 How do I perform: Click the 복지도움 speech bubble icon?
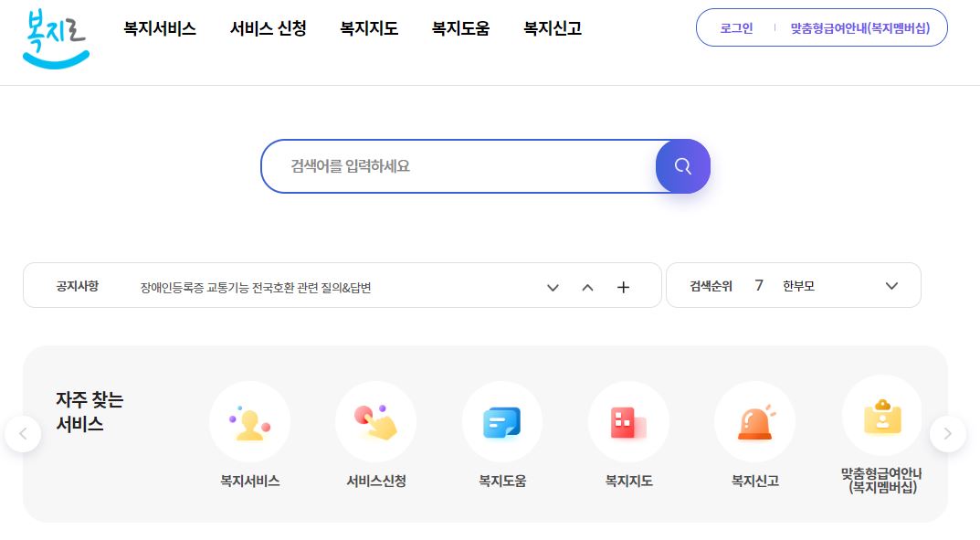501,421
